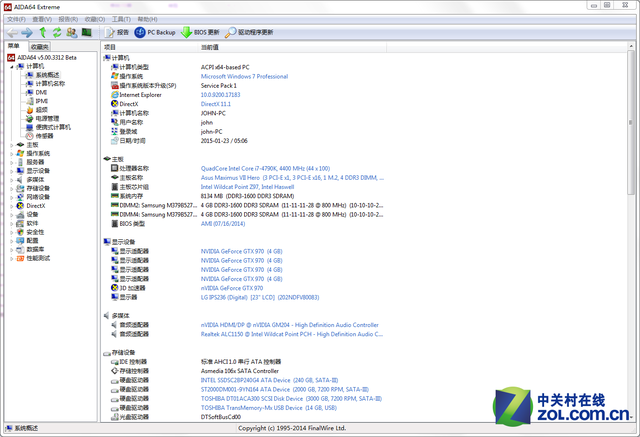Screen dimensions: 640x437
Task: Open the INTEL SSDSC2BP240G4 ATA Device link
Action: pos(269,380)
